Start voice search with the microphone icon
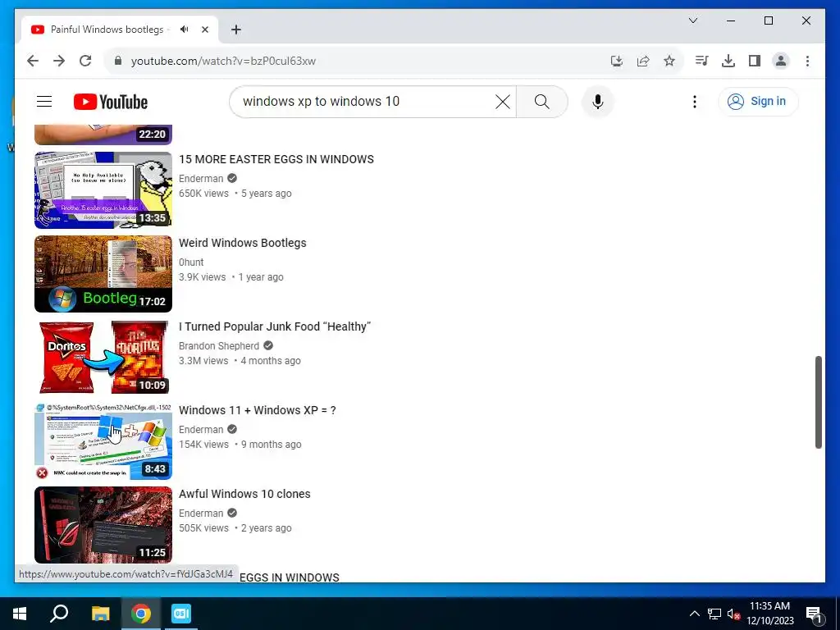Image resolution: width=840 pixels, height=630 pixels. tap(598, 101)
